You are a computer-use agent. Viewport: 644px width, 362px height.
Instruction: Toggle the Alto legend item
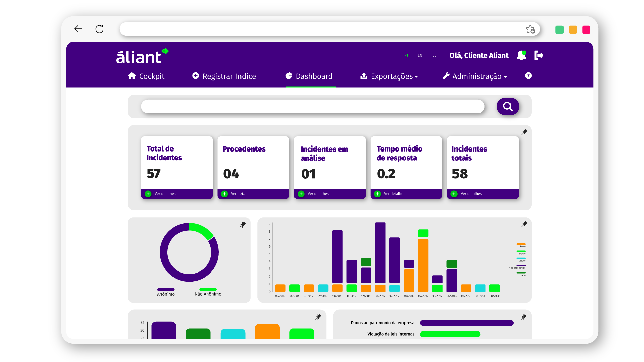point(521,274)
